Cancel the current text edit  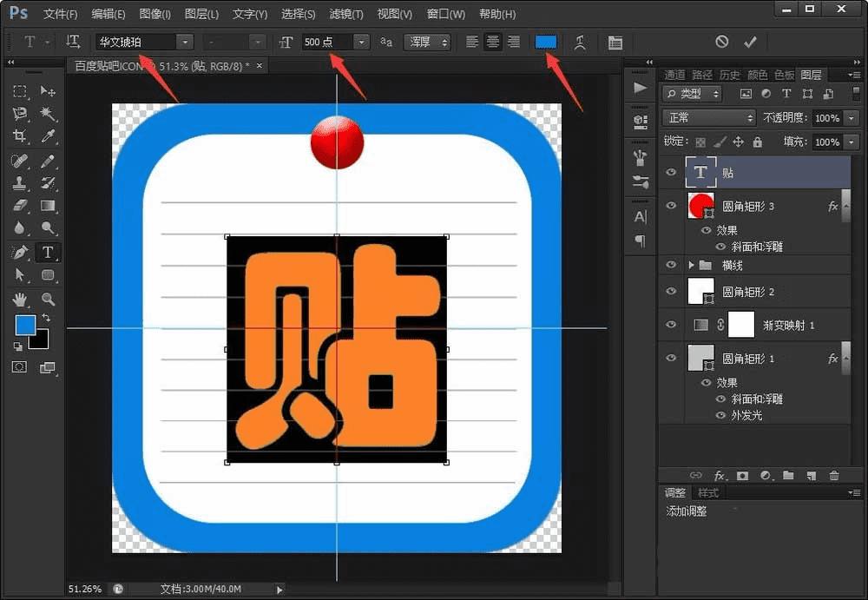click(x=722, y=42)
